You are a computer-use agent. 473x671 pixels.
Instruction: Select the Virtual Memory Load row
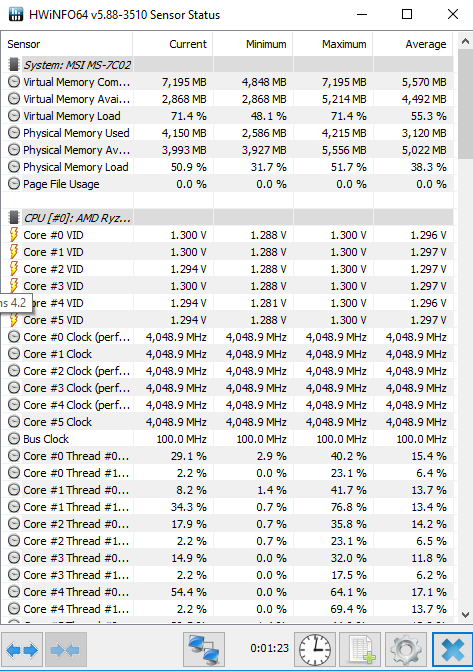pos(228,116)
